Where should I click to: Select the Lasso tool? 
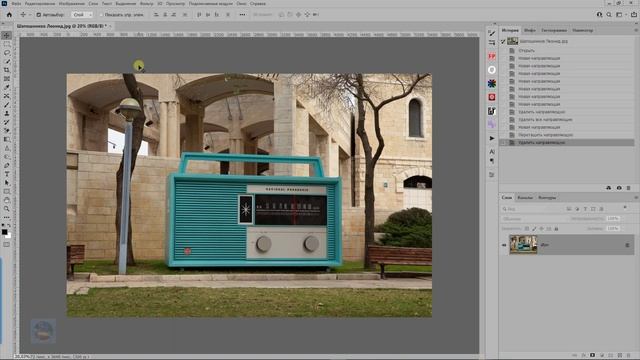7,53
